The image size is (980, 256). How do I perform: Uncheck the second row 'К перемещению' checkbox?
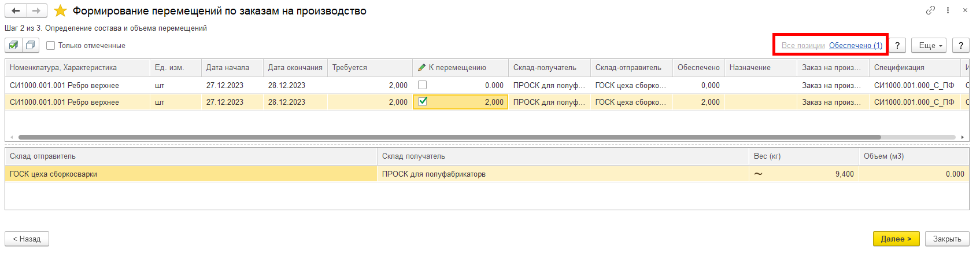(423, 102)
